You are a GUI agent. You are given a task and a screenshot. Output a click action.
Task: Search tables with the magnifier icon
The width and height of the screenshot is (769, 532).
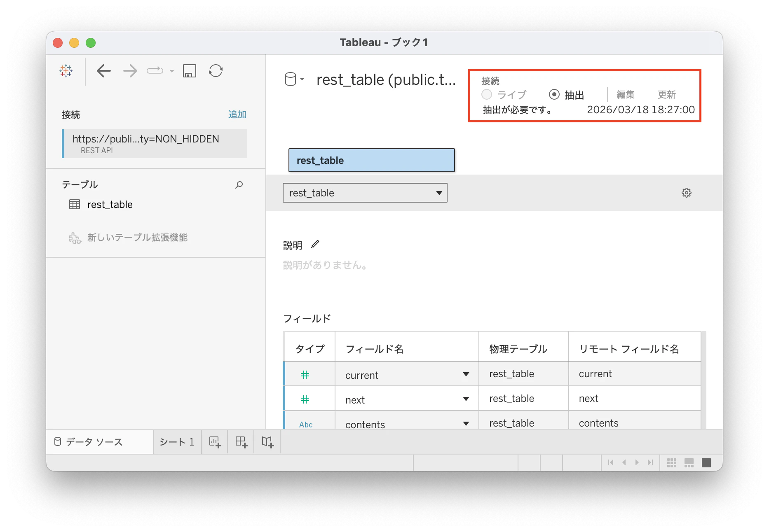239,185
